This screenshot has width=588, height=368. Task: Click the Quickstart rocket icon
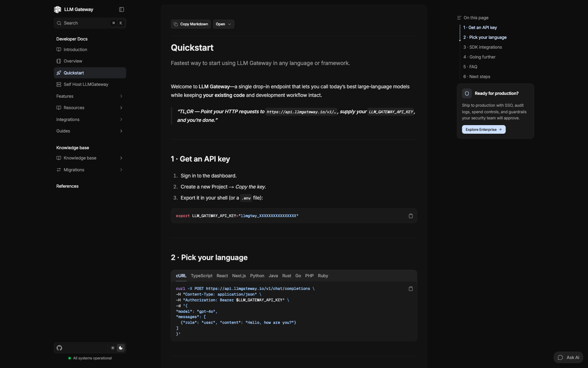(x=59, y=73)
